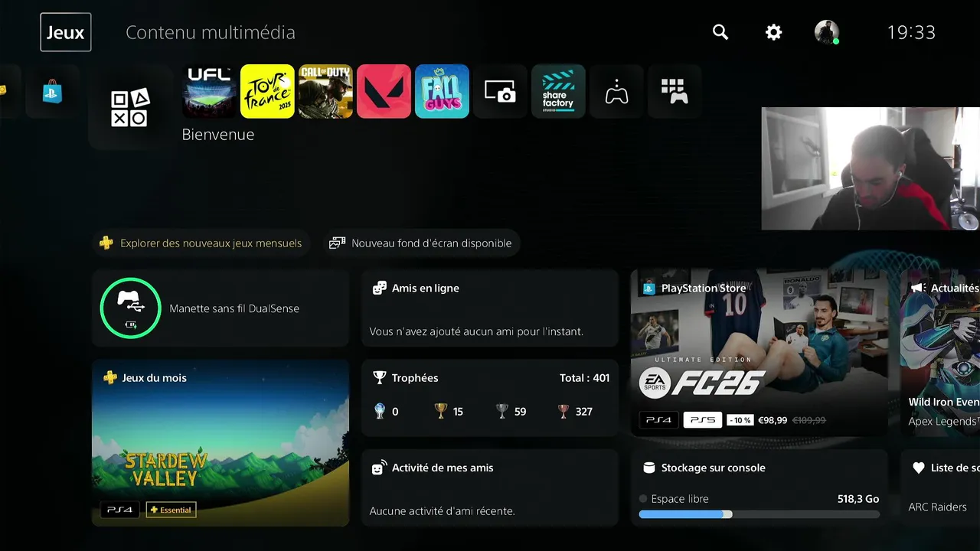Click the Activité de mes amis icon
This screenshot has width=980, height=551.
(379, 468)
